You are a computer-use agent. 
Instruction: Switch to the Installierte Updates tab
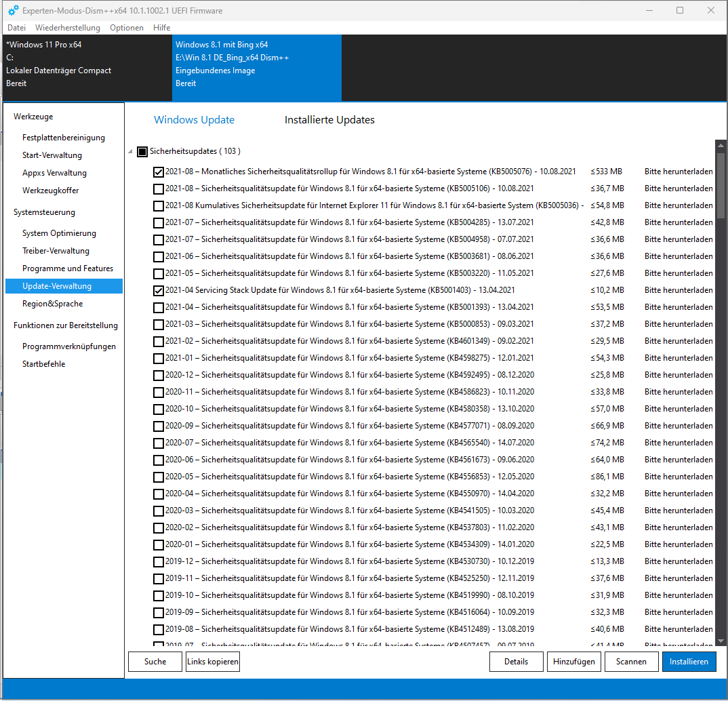[x=329, y=120]
